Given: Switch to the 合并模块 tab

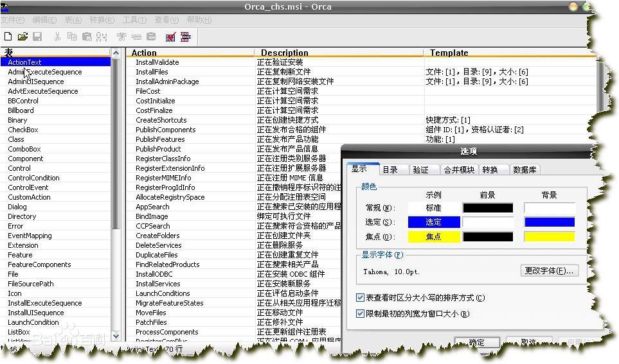Looking at the screenshot, I should click(459, 170).
